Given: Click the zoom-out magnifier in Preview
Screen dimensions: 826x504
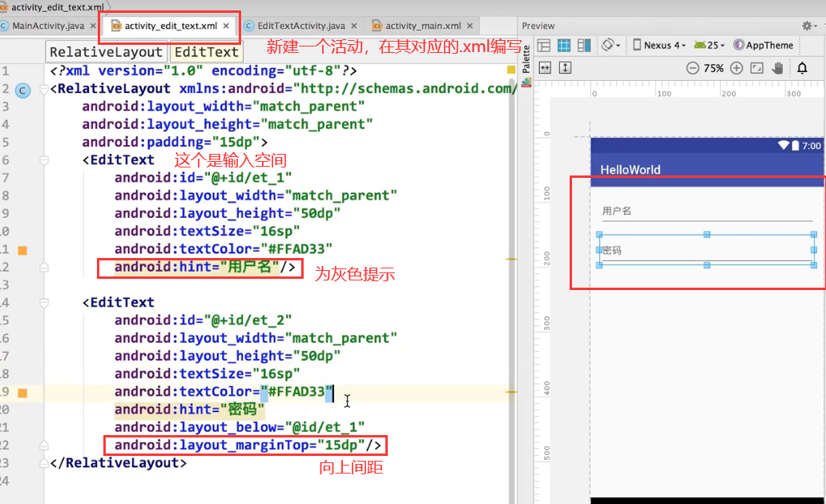Looking at the screenshot, I should [x=692, y=67].
